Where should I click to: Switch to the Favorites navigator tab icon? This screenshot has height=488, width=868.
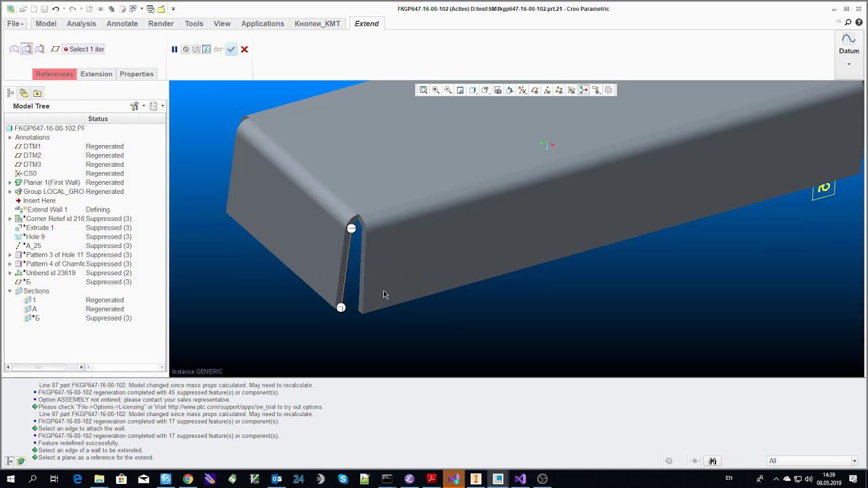(x=37, y=93)
